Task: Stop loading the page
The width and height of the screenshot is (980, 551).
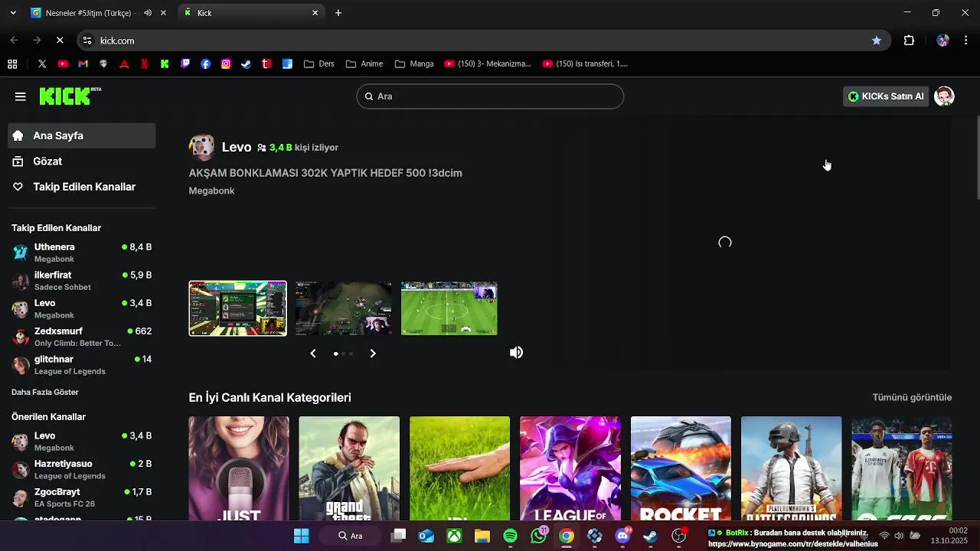Action: click(60, 41)
